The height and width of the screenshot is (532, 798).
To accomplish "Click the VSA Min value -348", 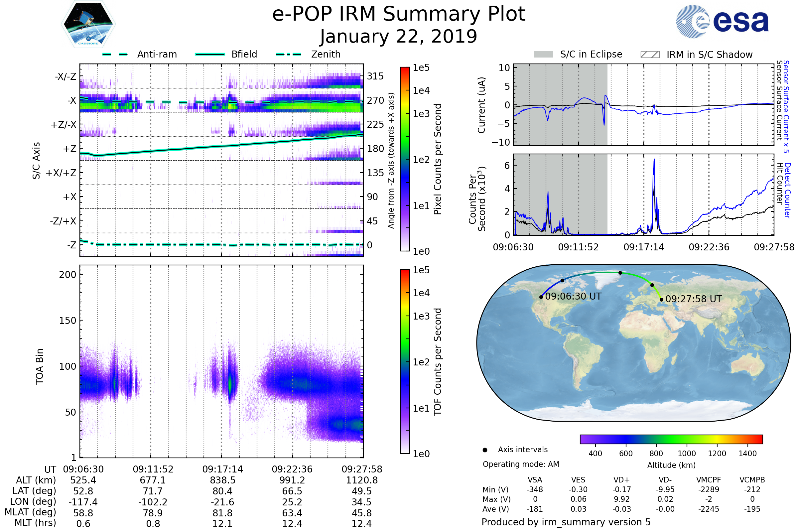I will click(x=535, y=489).
